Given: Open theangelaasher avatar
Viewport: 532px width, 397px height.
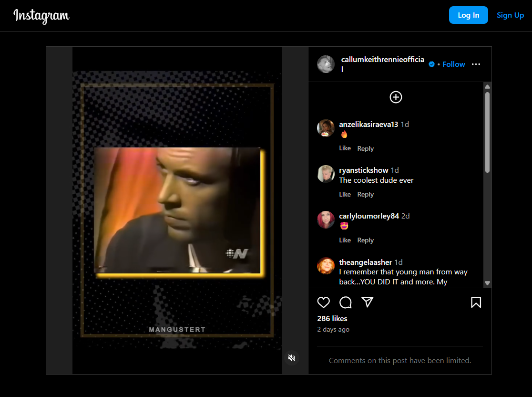Looking at the screenshot, I should click(x=326, y=266).
